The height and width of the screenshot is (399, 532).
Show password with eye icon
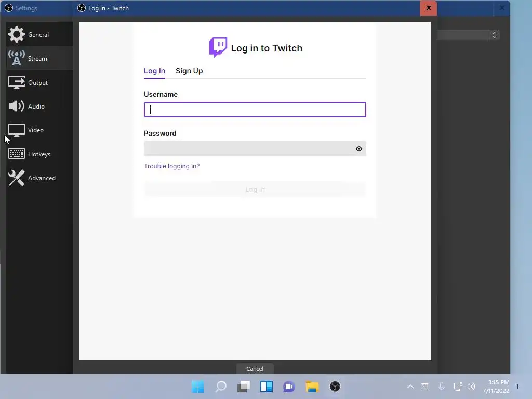[358, 149]
